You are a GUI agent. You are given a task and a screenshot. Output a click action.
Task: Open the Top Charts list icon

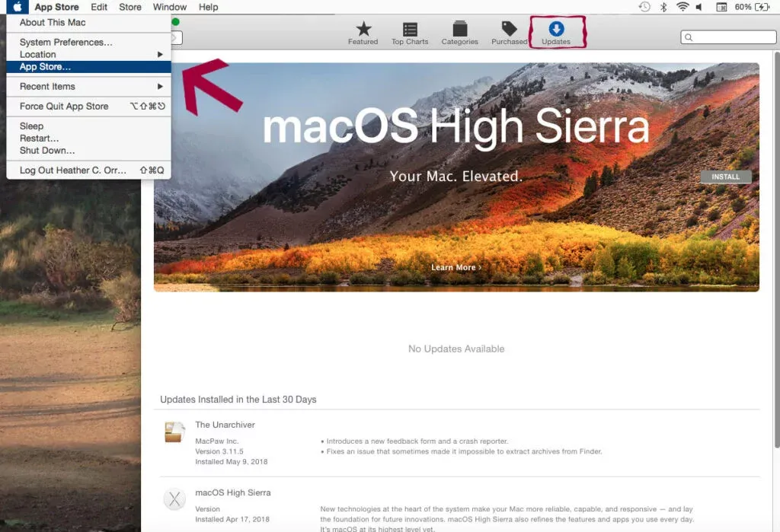pyautogui.click(x=410, y=33)
